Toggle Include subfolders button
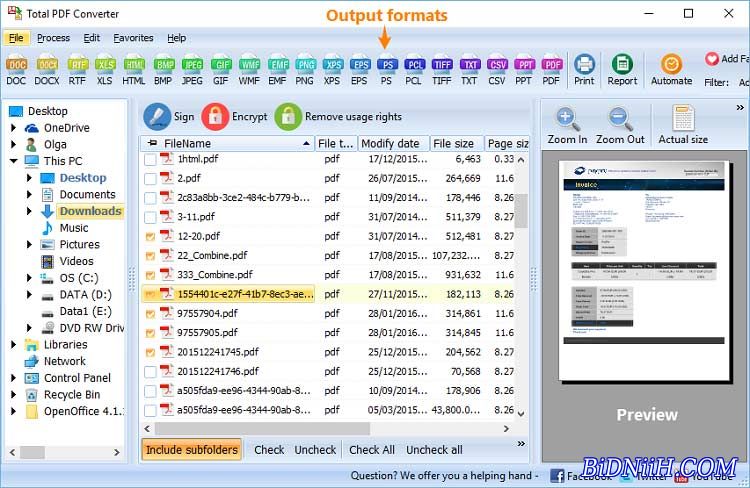The width and height of the screenshot is (750, 488). (x=192, y=450)
